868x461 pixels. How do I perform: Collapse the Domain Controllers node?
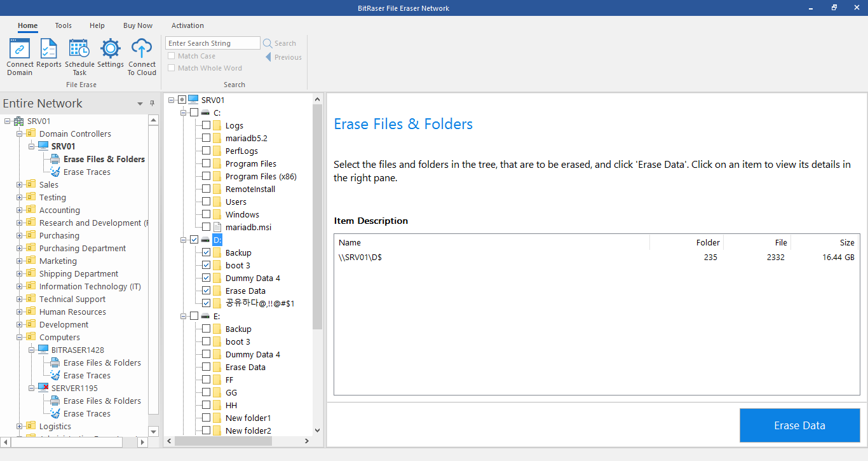[19, 134]
